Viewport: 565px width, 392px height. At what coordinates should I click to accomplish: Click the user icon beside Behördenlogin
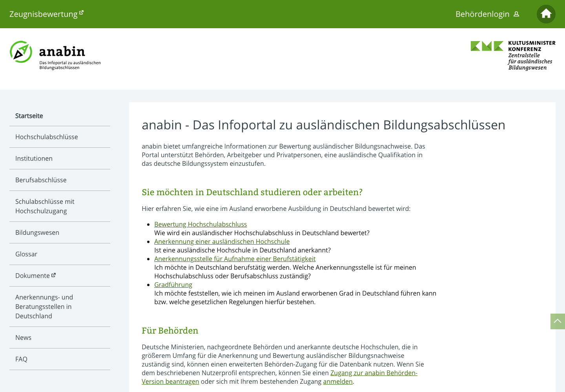pyautogui.click(x=516, y=14)
